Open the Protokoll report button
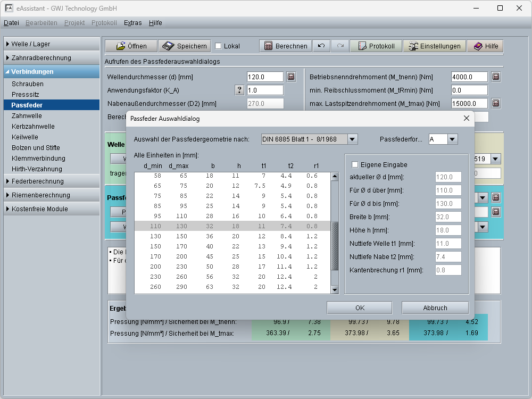 376,46
